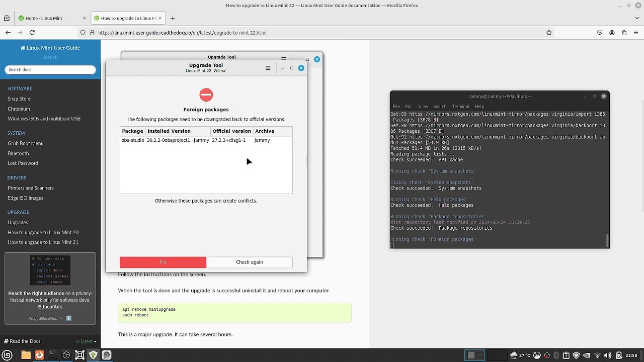Select the obs-studio package row

coord(206,140)
